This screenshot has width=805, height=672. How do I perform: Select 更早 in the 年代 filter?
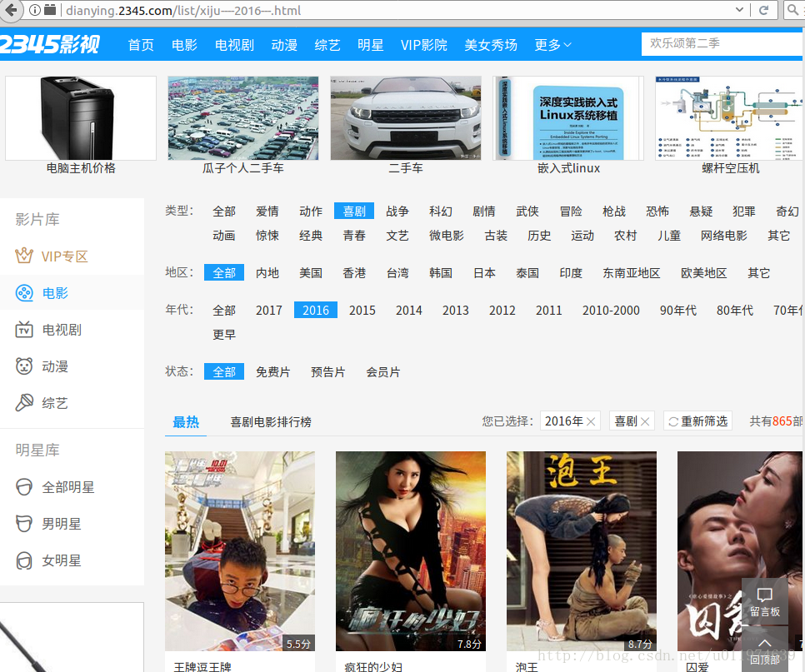(x=224, y=335)
